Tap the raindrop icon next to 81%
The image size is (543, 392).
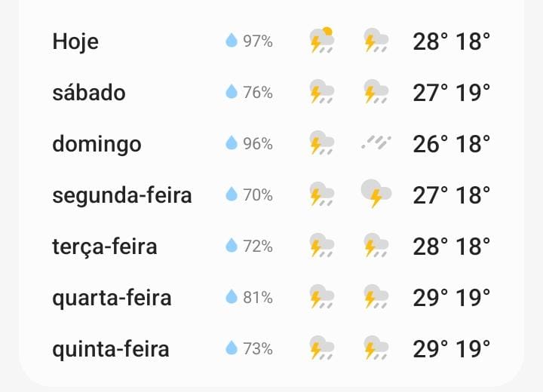pos(232,297)
